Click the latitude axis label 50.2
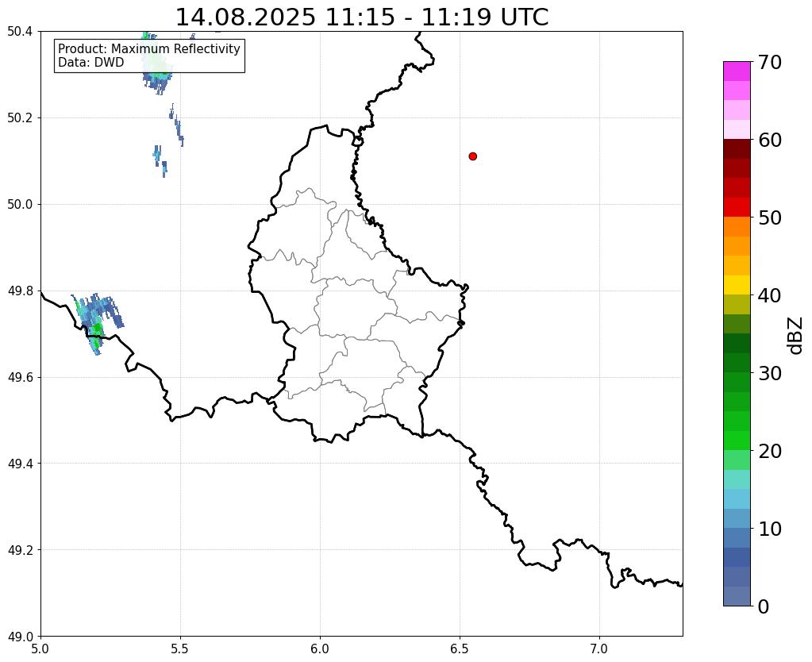 20,118
